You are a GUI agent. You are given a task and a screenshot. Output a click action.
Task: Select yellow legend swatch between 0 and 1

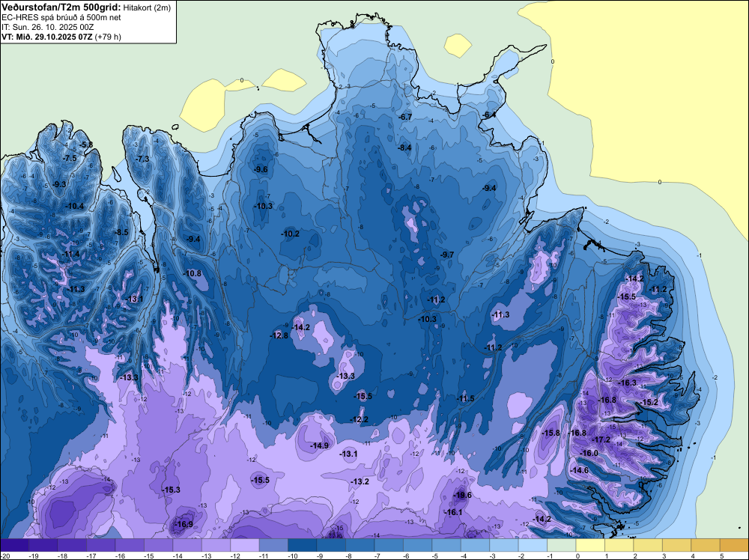pyautogui.click(x=590, y=545)
